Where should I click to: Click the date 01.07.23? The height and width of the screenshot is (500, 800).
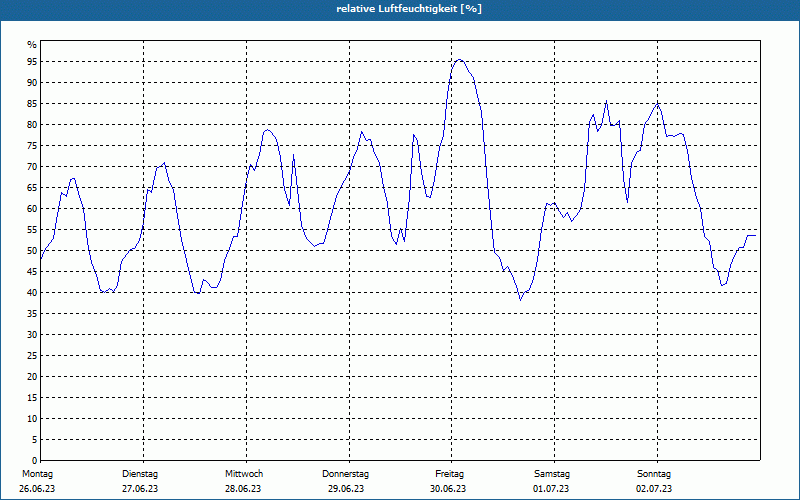[551, 489]
